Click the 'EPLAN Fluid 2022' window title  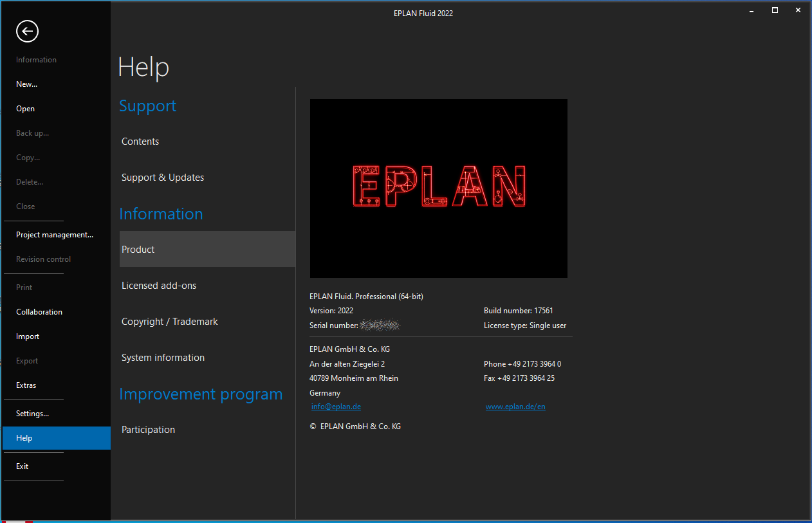point(423,14)
